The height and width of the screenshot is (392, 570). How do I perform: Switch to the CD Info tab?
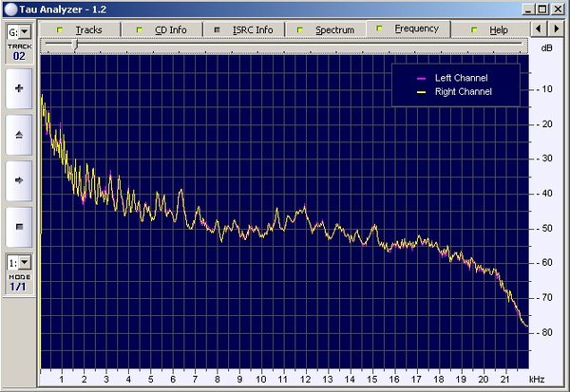pos(161,29)
